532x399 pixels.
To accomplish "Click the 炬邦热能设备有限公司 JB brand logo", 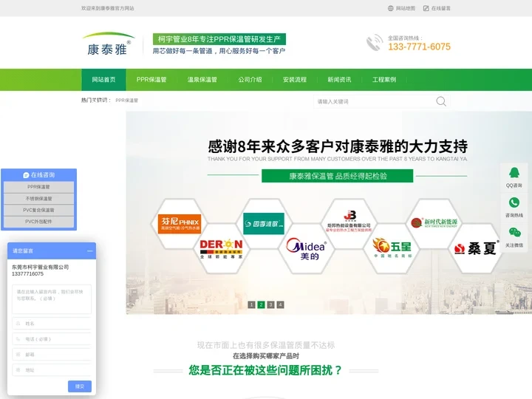I will [349, 221].
